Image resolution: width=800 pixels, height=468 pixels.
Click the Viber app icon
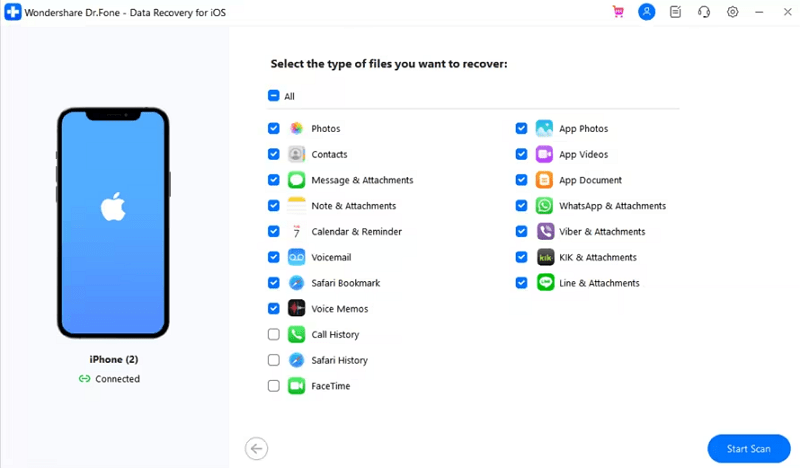click(x=544, y=232)
